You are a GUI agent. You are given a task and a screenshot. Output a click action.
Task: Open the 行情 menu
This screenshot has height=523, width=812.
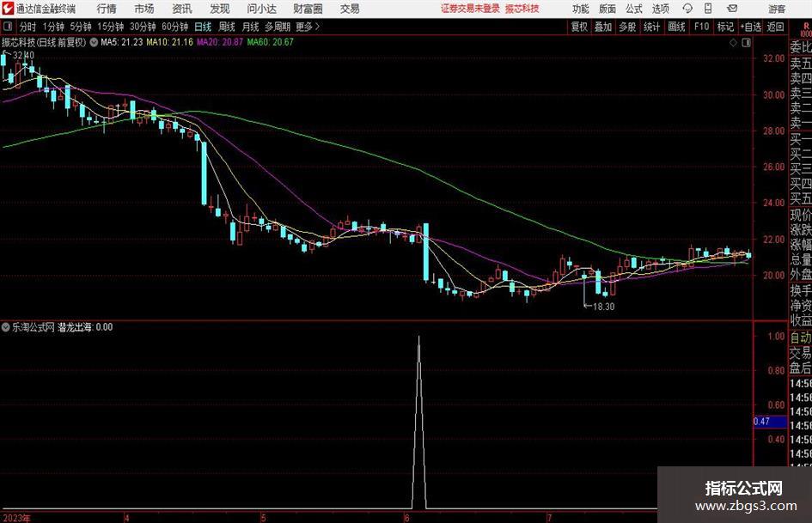107,9
